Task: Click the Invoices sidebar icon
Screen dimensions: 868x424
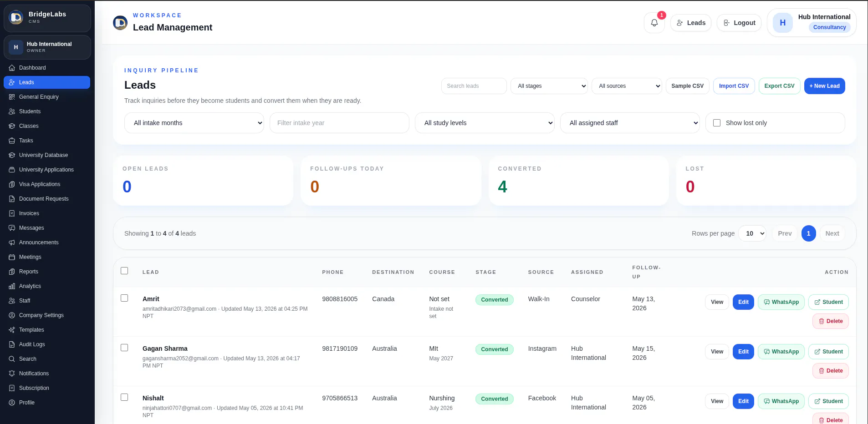Action: pyautogui.click(x=12, y=213)
